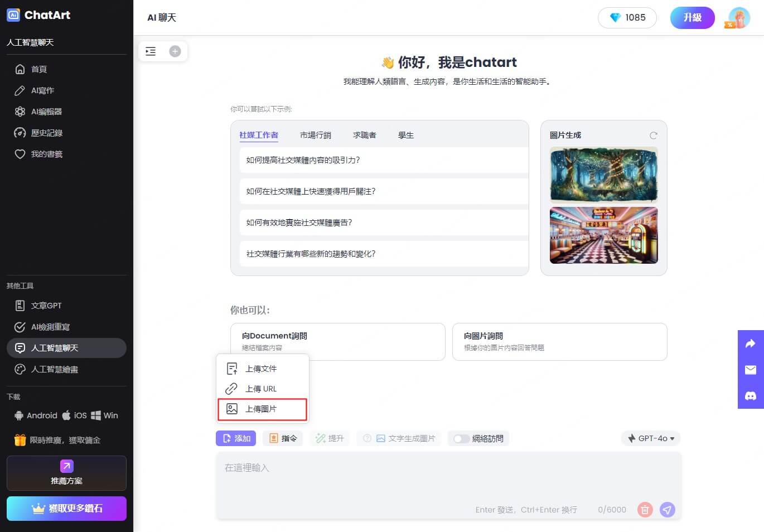This screenshot has height=532, width=764.
Task: Switch to the 學生 tab
Action: (x=406, y=135)
